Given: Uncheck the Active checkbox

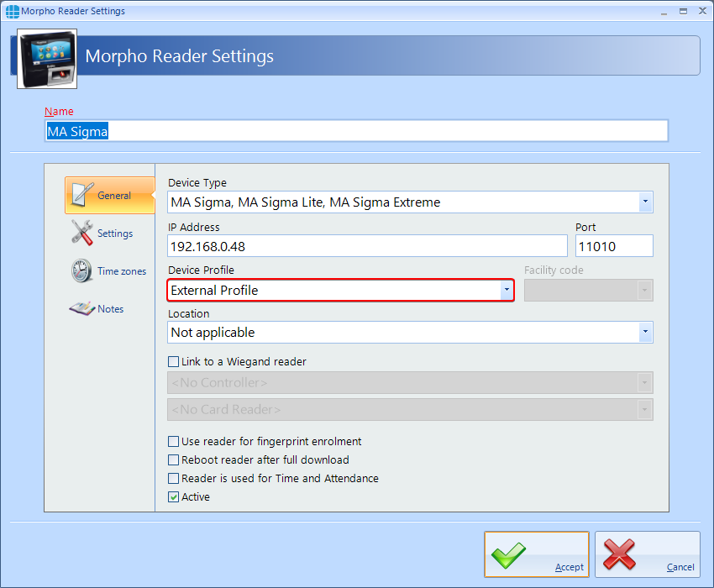Looking at the screenshot, I should coord(174,497).
